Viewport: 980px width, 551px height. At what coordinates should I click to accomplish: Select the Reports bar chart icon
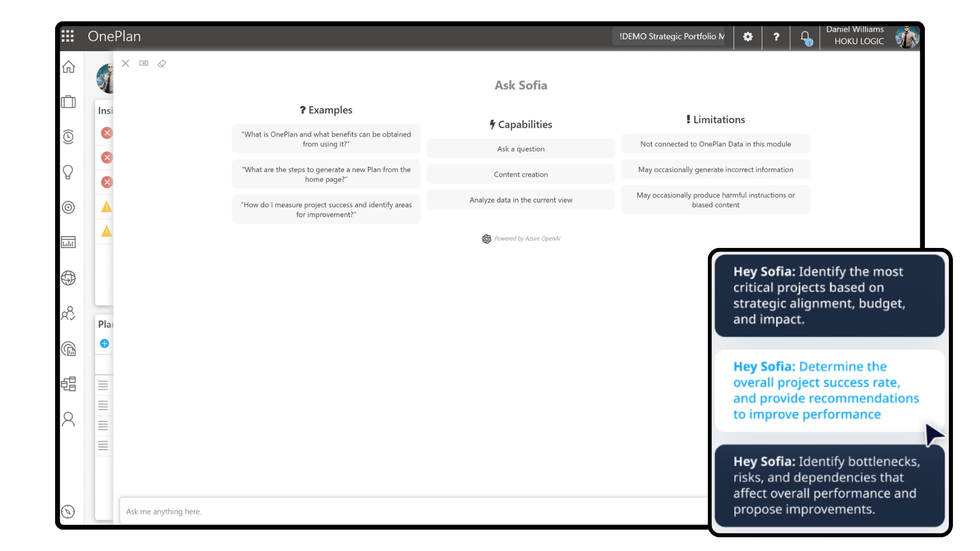[x=68, y=242]
